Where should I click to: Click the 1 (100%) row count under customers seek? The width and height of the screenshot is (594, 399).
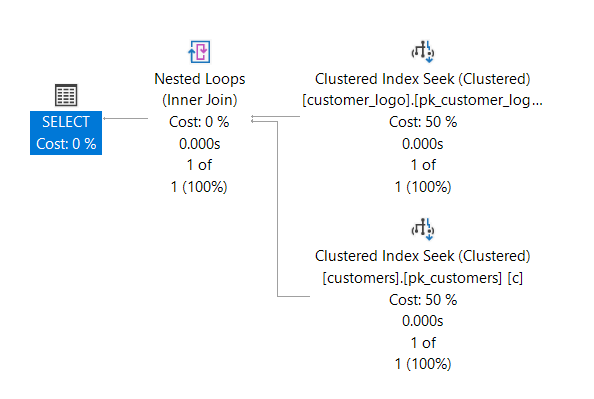[x=423, y=364]
